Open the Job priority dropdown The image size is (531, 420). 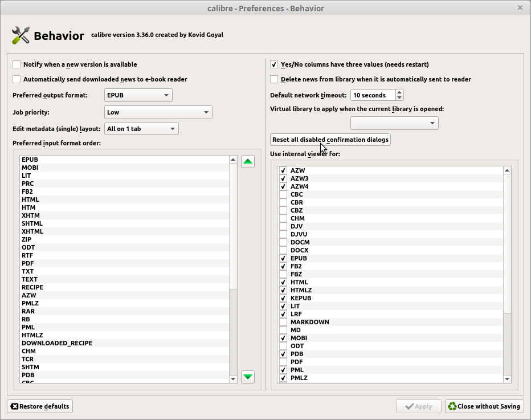(x=158, y=112)
